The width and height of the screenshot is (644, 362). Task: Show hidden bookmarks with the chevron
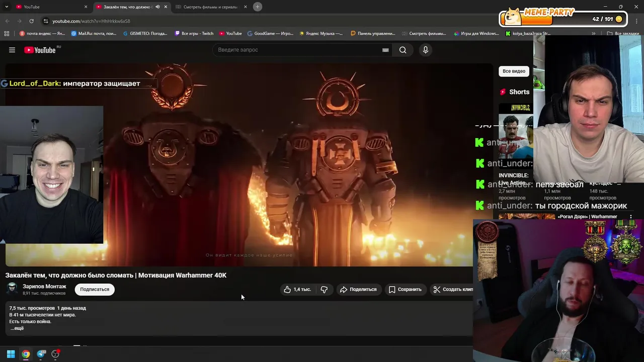tap(594, 34)
